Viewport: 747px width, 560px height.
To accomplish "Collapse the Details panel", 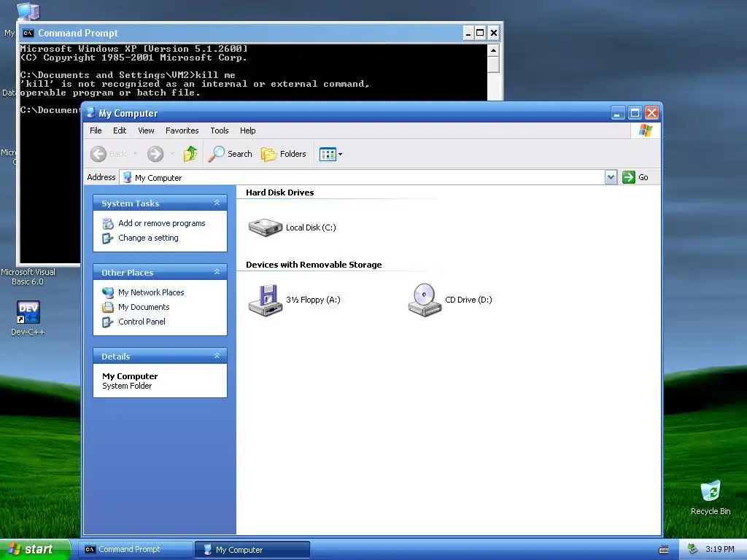I will [x=217, y=356].
